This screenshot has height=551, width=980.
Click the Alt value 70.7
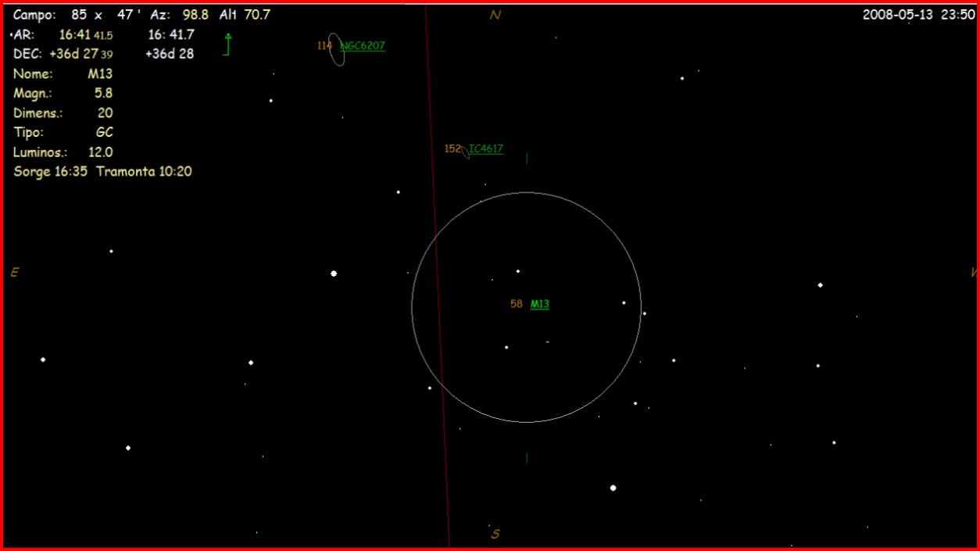(x=257, y=15)
